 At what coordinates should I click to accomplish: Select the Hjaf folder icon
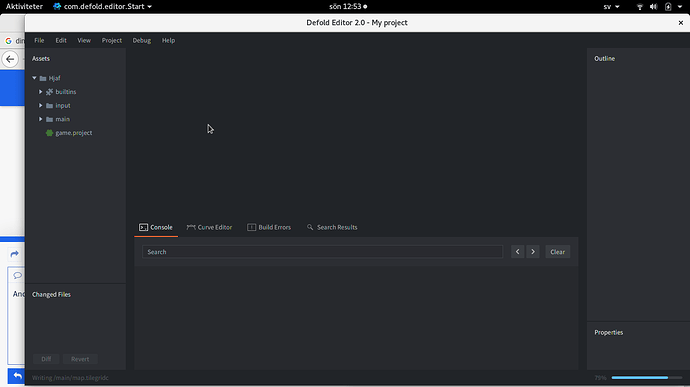coord(43,78)
